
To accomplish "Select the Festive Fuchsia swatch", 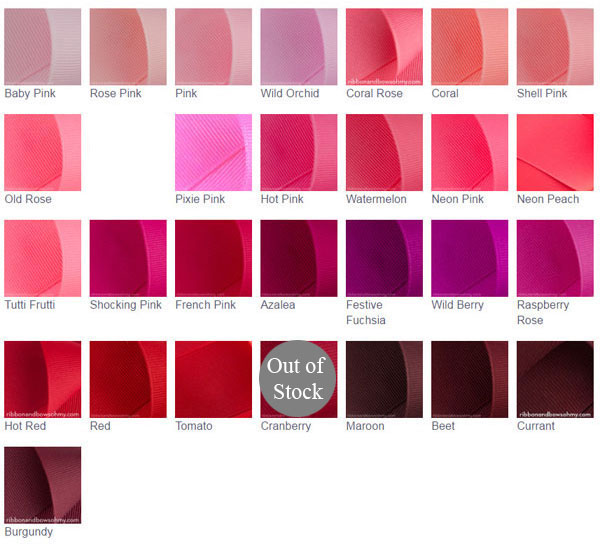I will coord(384,258).
